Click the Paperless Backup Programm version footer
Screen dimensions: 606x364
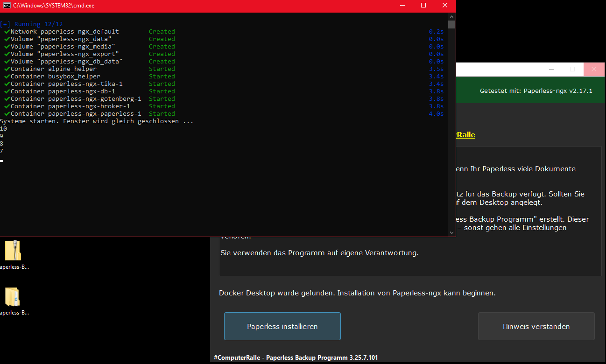296,357
